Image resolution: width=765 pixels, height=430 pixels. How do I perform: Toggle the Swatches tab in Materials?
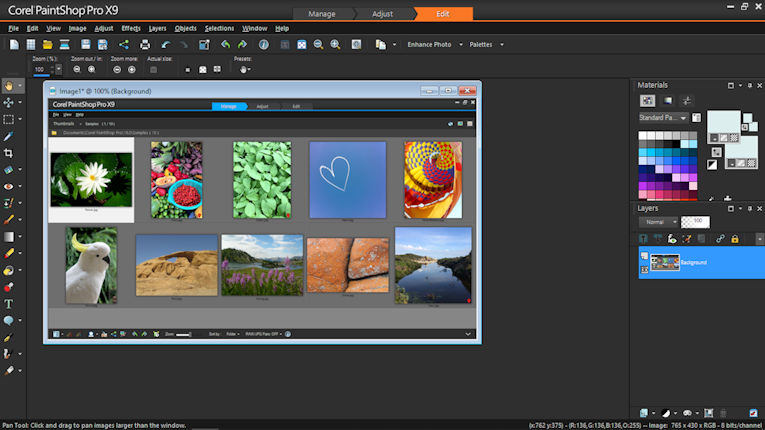[x=647, y=101]
